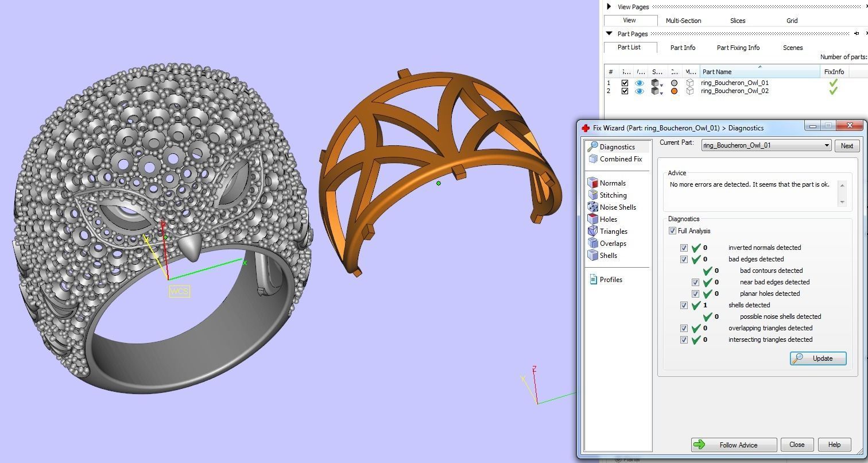Image resolution: width=868 pixels, height=463 pixels.
Task: Select the ring_Boucheron_Owl_02 part name
Action: (734, 91)
